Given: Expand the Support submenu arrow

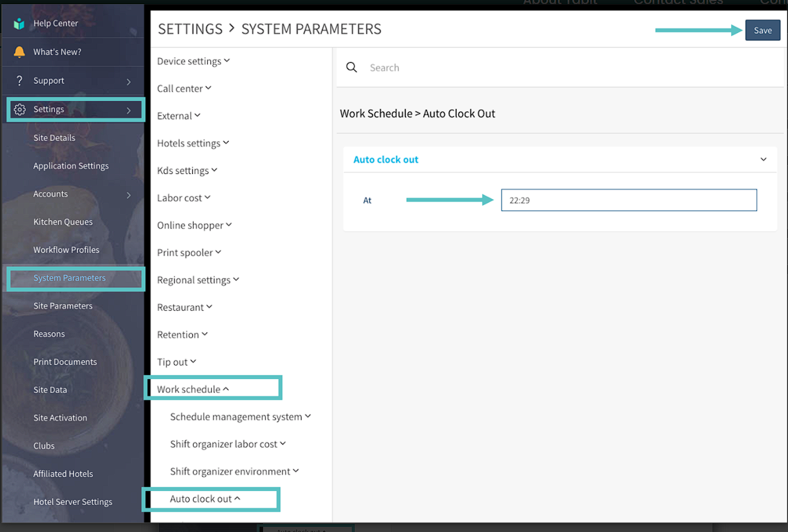Looking at the screenshot, I should [128, 82].
